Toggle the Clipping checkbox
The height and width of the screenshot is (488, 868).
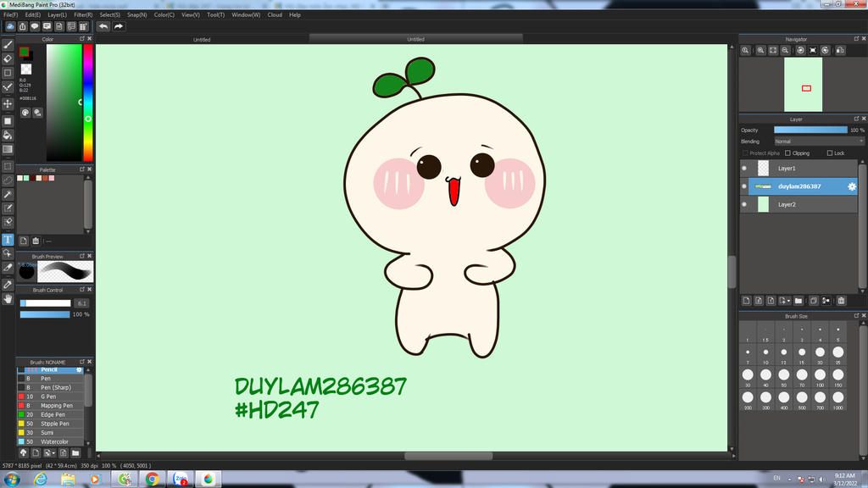pyautogui.click(x=787, y=153)
